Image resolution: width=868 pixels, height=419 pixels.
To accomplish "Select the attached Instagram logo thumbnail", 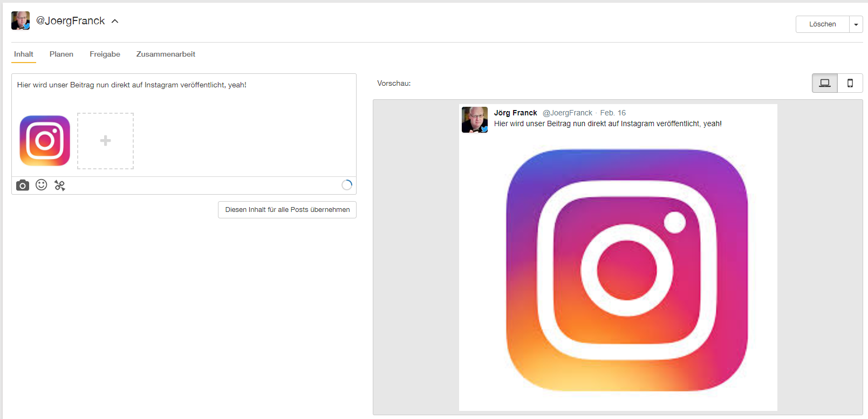I will pos(45,141).
